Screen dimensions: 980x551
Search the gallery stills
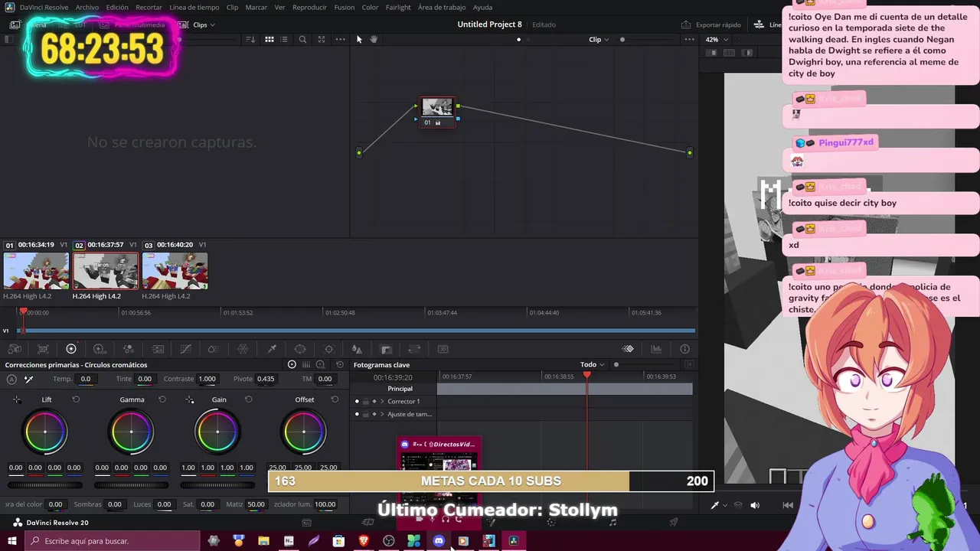click(x=302, y=39)
